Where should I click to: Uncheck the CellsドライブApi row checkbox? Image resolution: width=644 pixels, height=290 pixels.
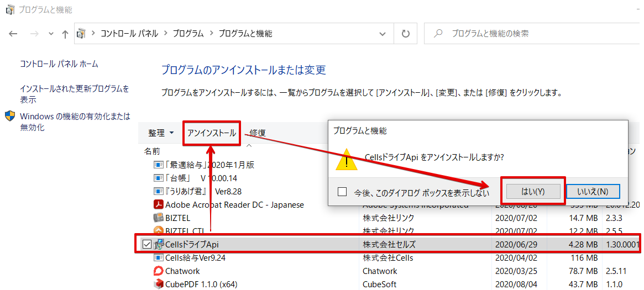[146, 245]
